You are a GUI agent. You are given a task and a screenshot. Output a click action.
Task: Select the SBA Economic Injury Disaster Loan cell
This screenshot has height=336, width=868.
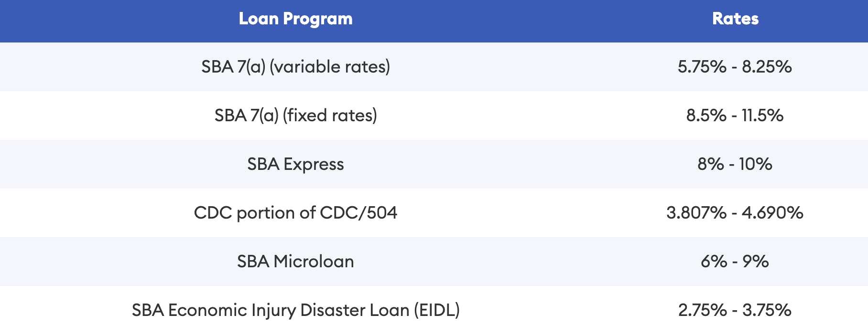tap(295, 310)
